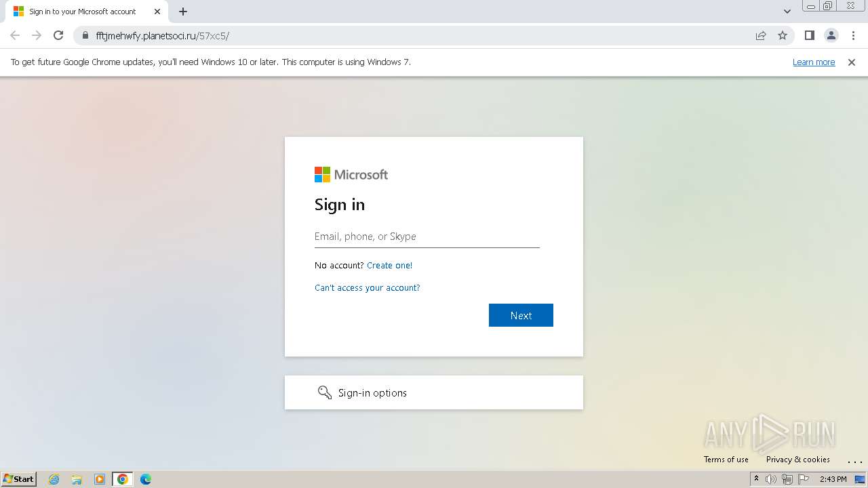Image resolution: width=868 pixels, height=488 pixels.
Task: Click the Microsoft logo
Action: point(351,175)
